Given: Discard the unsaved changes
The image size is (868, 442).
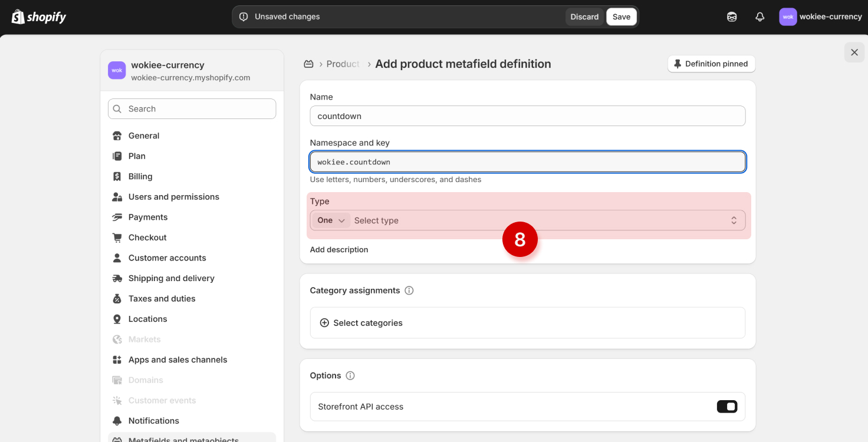Looking at the screenshot, I should [x=584, y=17].
